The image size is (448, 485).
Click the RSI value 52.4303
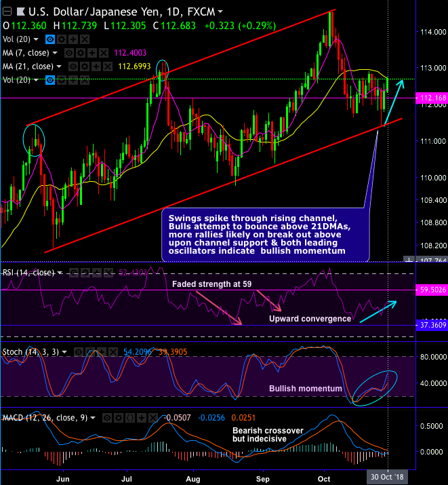click(133, 273)
